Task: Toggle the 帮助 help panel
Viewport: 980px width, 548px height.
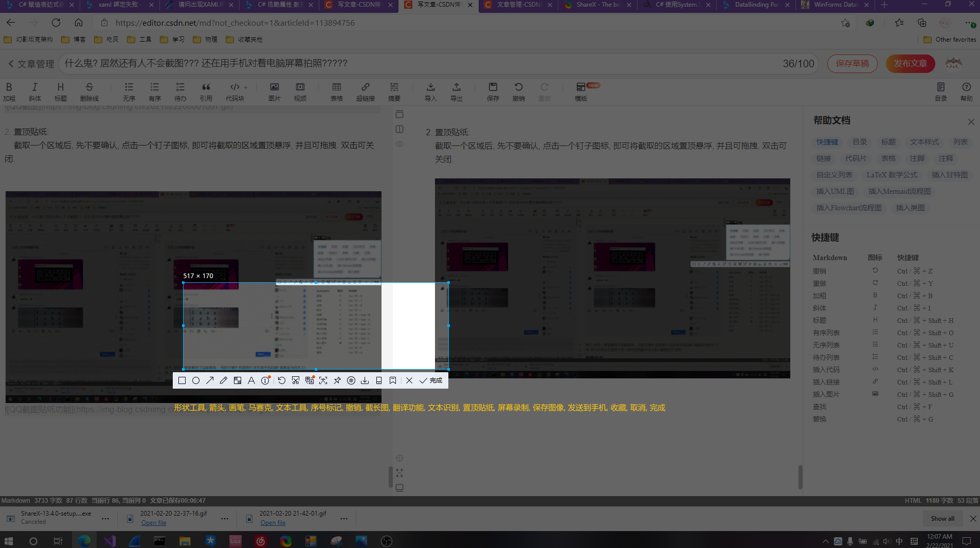Action: pyautogui.click(x=967, y=92)
